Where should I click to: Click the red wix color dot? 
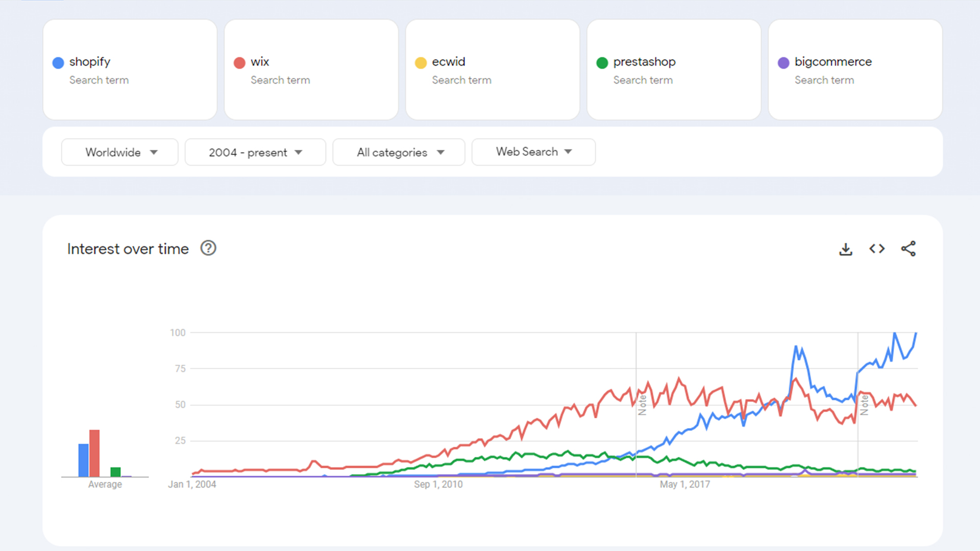(x=239, y=63)
